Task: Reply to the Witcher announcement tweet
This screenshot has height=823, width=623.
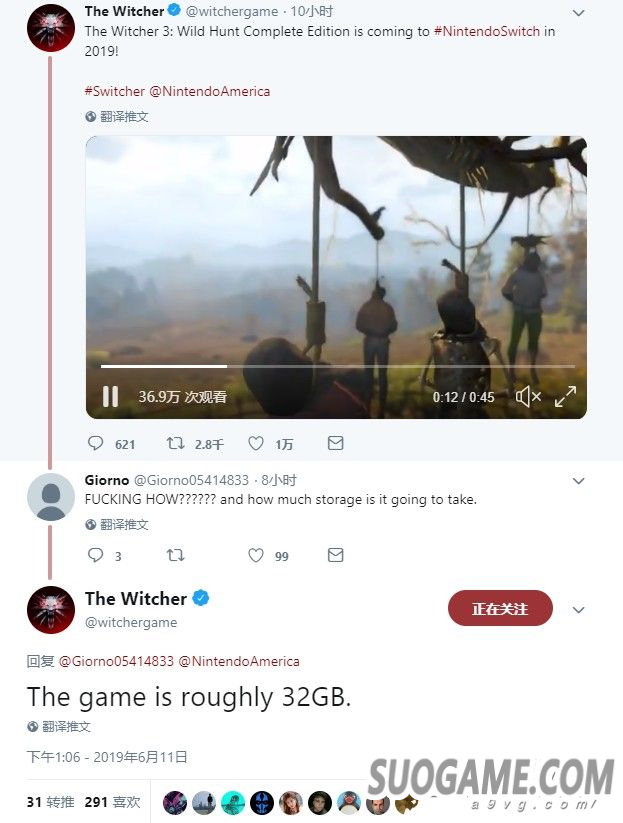Action: [96, 444]
